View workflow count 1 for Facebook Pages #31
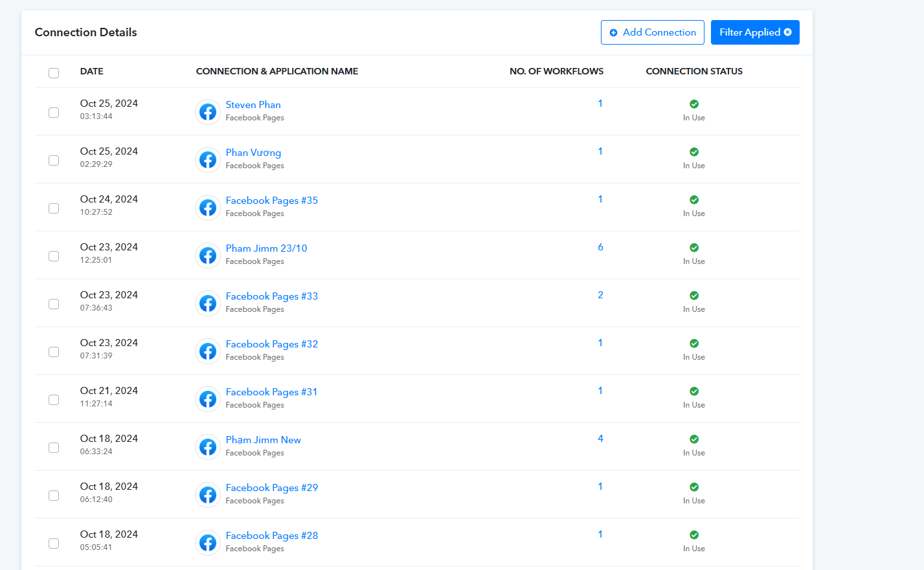 click(x=600, y=391)
